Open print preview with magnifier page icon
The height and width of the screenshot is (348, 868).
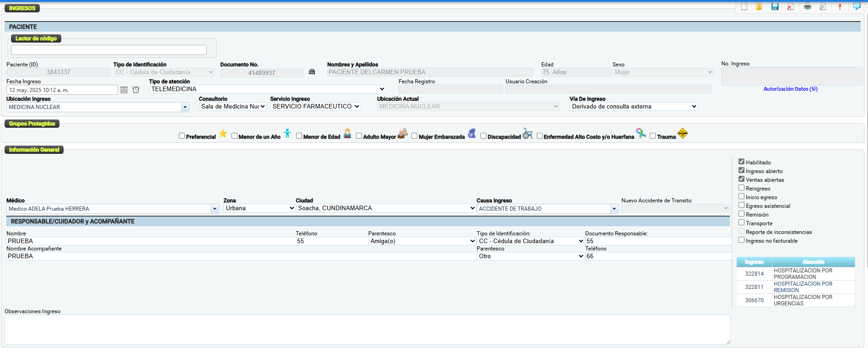pos(823,6)
